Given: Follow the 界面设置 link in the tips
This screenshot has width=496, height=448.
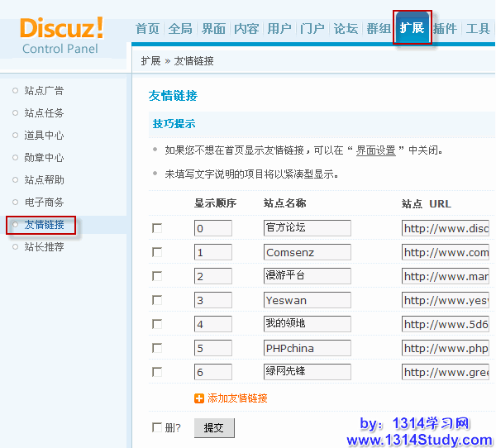Looking at the screenshot, I should click(376, 150).
